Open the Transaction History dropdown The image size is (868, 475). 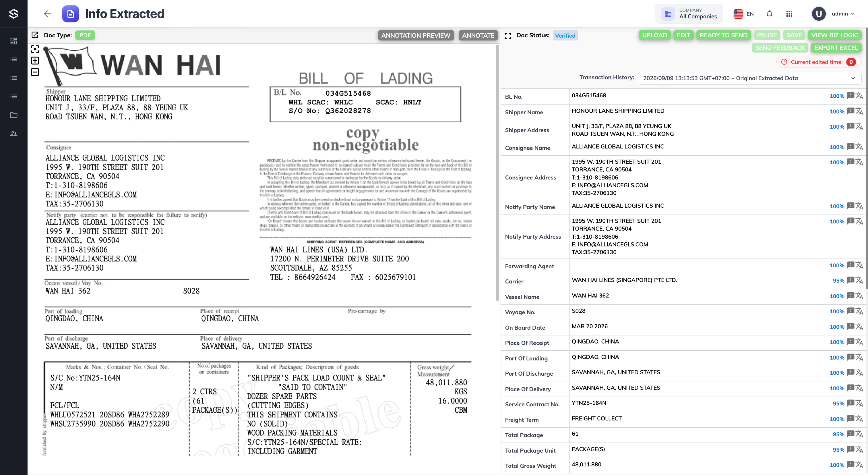tap(749, 78)
